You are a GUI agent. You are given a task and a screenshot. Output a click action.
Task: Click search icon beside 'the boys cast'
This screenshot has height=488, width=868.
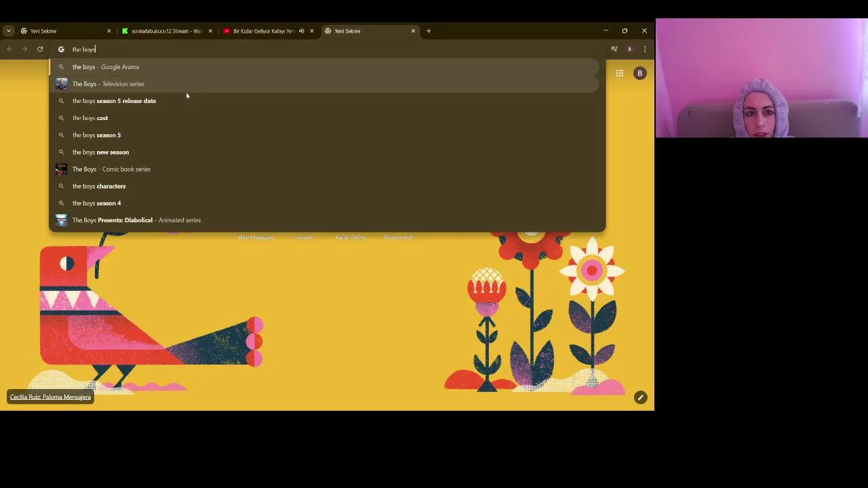[x=61, y=118]
